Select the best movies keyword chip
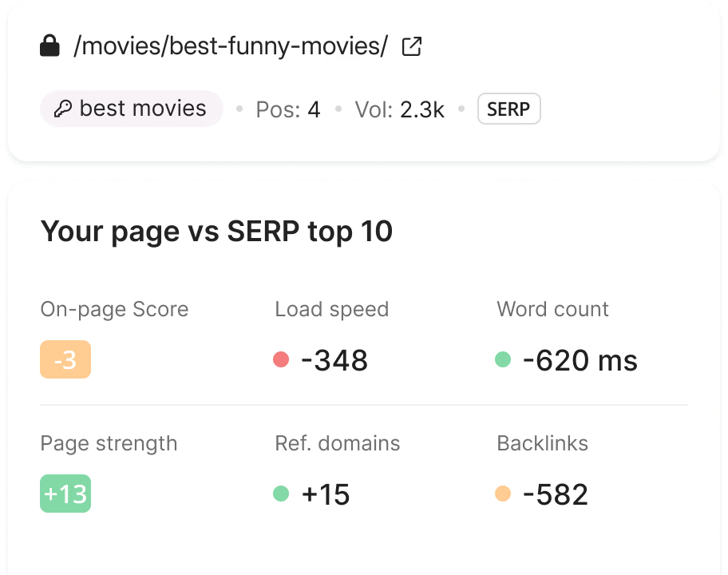728x575 pixels. click(x=131, y=109)
